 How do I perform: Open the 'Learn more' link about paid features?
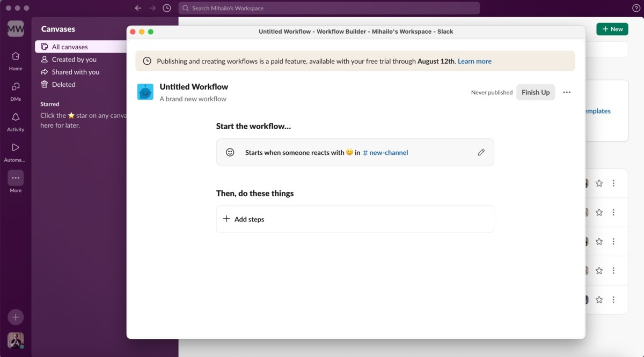pyautogui.click(x=474, y=61)
